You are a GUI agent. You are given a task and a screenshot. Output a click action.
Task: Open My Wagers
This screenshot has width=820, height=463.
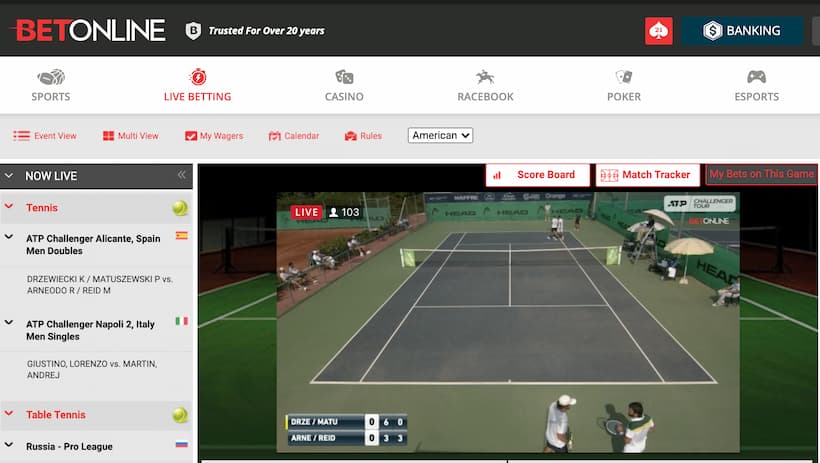pyautogui.click(x=214, y=135)
